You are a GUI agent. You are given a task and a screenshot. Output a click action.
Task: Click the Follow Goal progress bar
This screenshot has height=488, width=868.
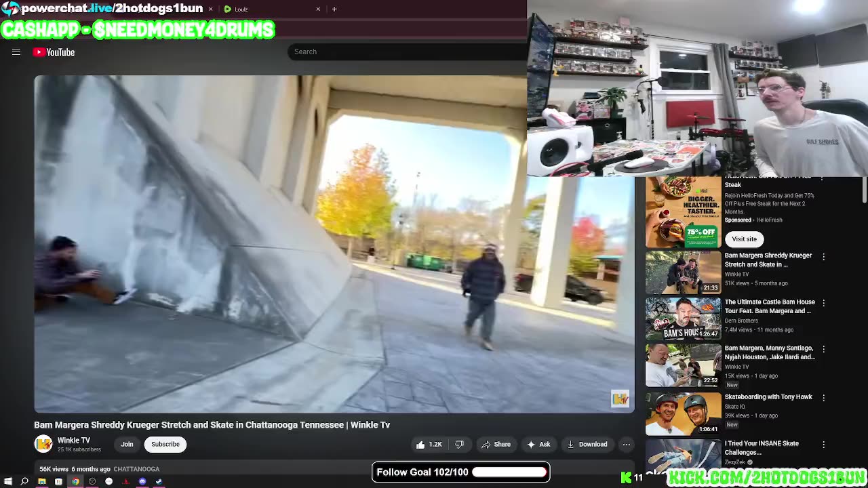(x=510, y=472)
